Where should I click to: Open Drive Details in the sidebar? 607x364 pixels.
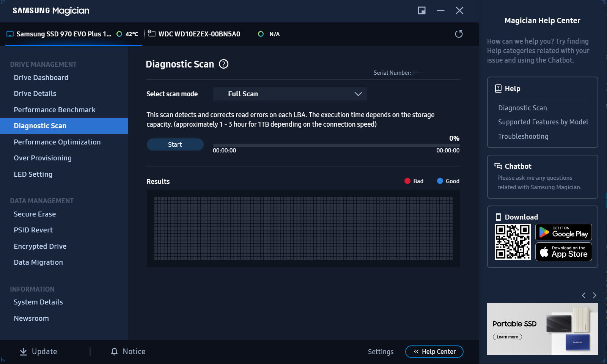pos(35,94)
